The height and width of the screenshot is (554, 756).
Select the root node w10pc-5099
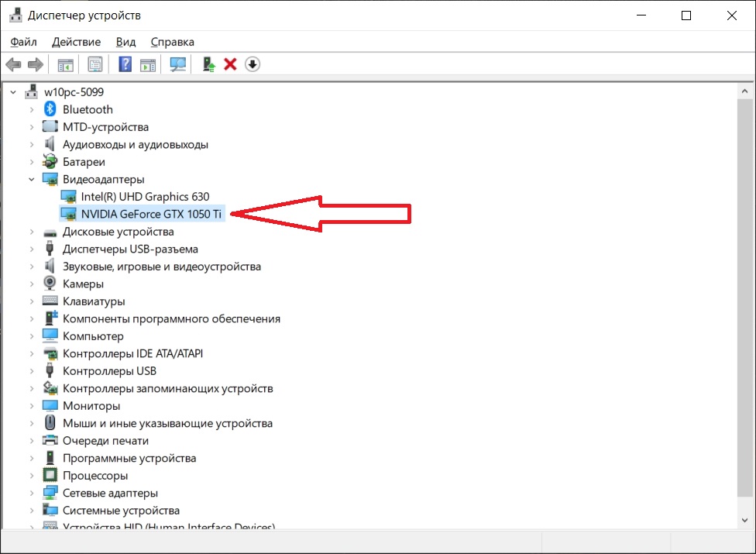[74, 91]
